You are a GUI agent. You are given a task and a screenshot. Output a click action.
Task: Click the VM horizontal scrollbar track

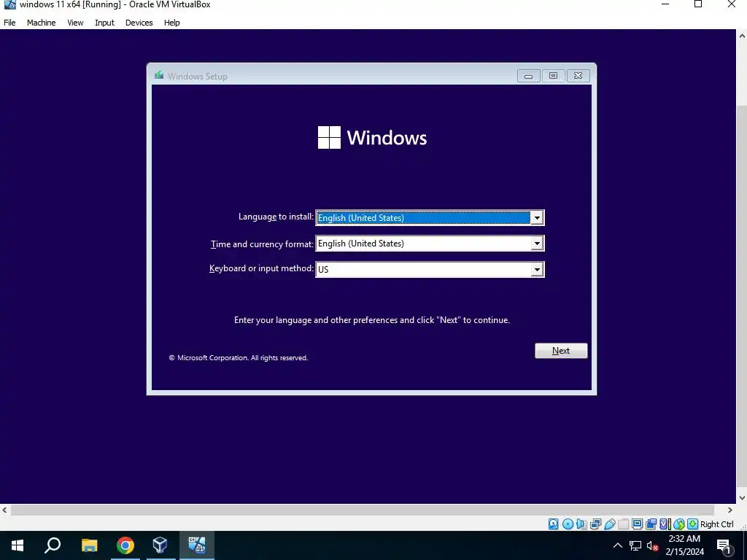(x=362, y=510)
